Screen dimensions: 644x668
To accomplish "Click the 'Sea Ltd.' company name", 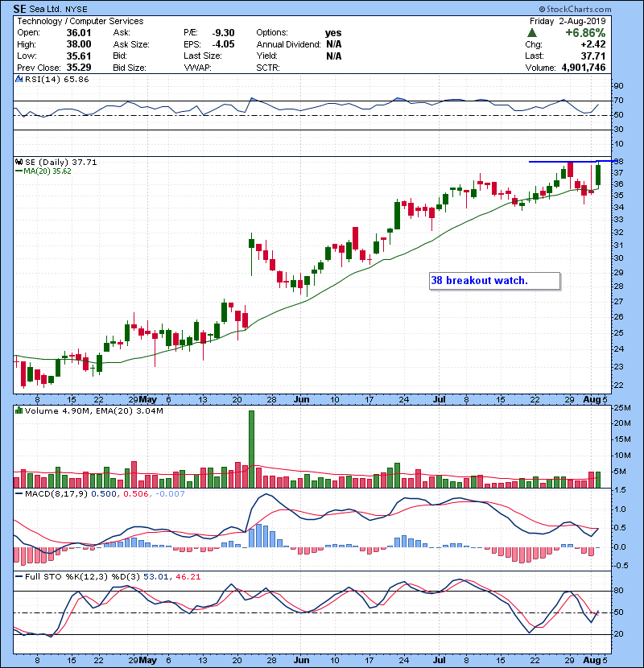I will (46, 9).
